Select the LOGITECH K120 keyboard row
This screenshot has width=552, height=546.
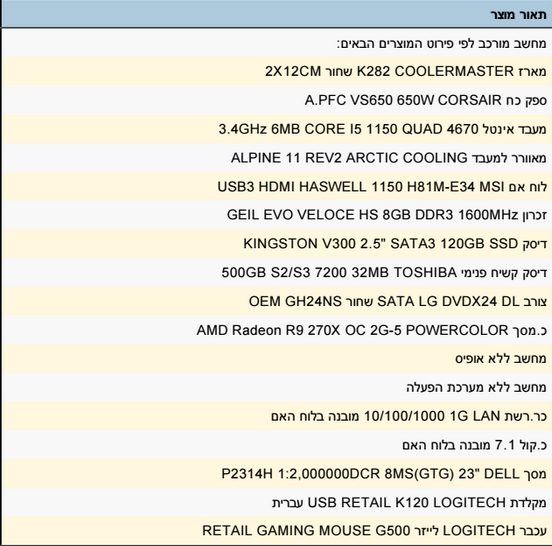pos(277,502)
